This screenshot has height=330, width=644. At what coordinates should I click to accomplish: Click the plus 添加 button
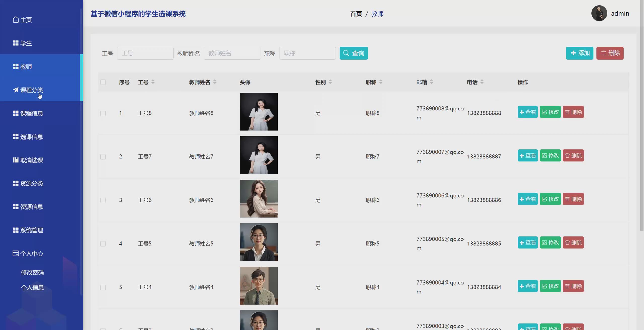click(x=579, y=53)
